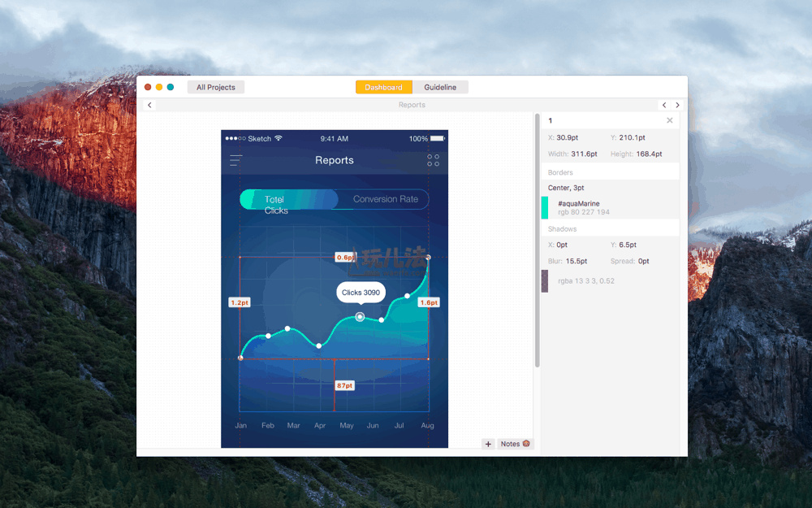Click the Apr month label on chart
This screenshot has height=508, width=812.
click(x=320, y=426)
